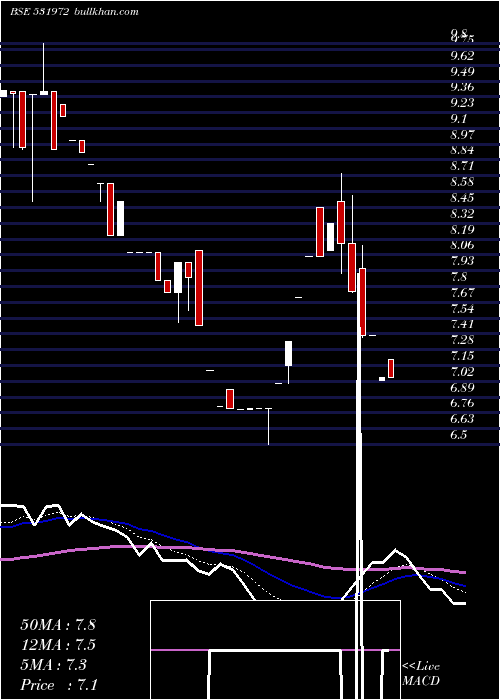500x700 pixels.
Task: Select the 7.93 price axis label
Action: pos(462,261)
